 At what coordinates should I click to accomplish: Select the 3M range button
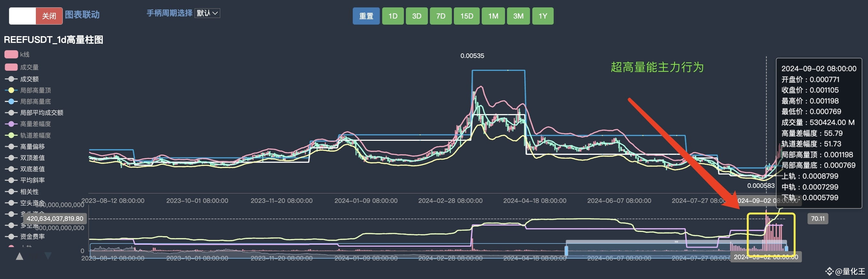tap(518, 16)
